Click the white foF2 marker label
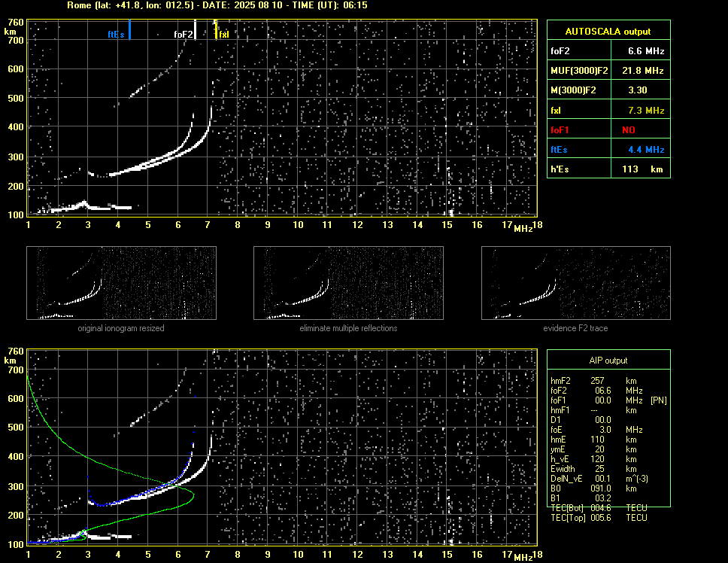The image size is (728, 563). (183, 35)
